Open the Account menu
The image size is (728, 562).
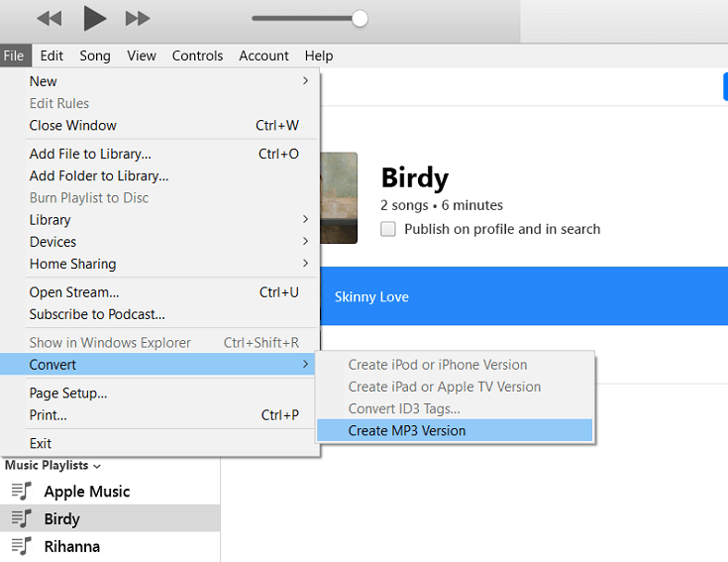(263, 56)
